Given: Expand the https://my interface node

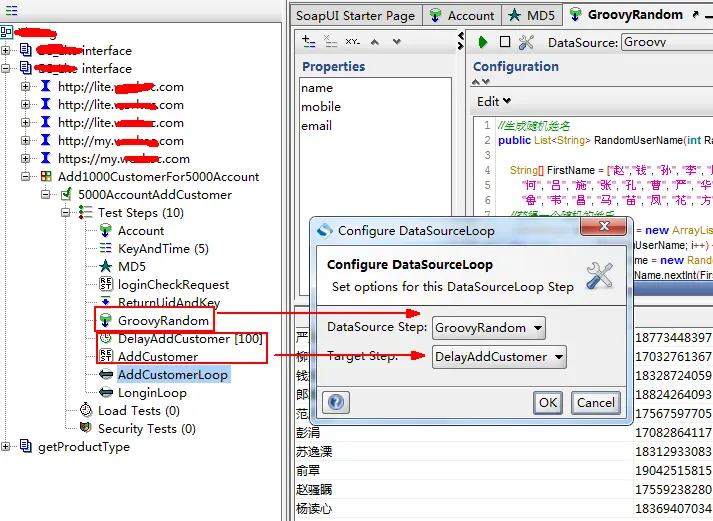Looking at the screenshot, I should coord(25,159).
